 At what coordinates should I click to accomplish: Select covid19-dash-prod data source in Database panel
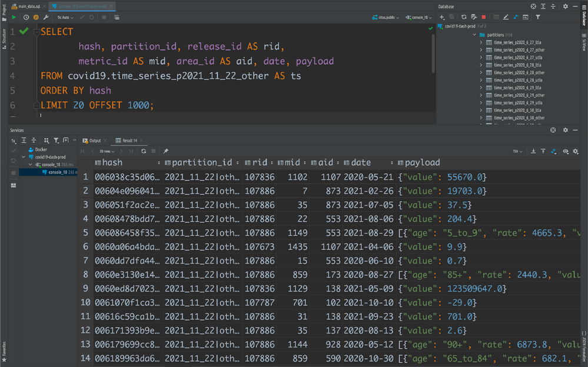(460, 26)
